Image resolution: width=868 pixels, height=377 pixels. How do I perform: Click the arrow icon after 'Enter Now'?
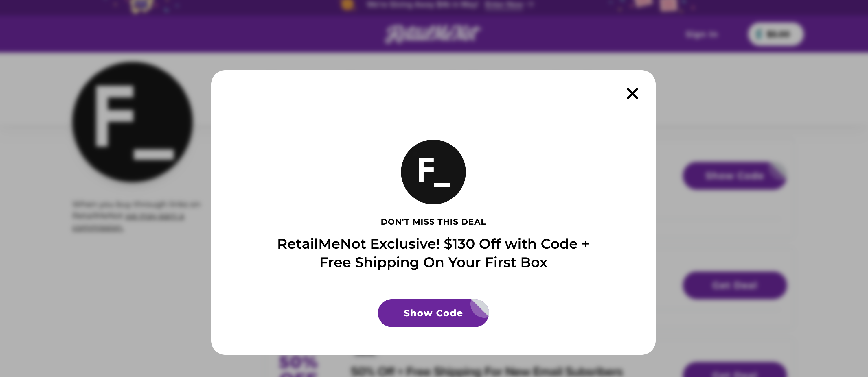(531, 5)
